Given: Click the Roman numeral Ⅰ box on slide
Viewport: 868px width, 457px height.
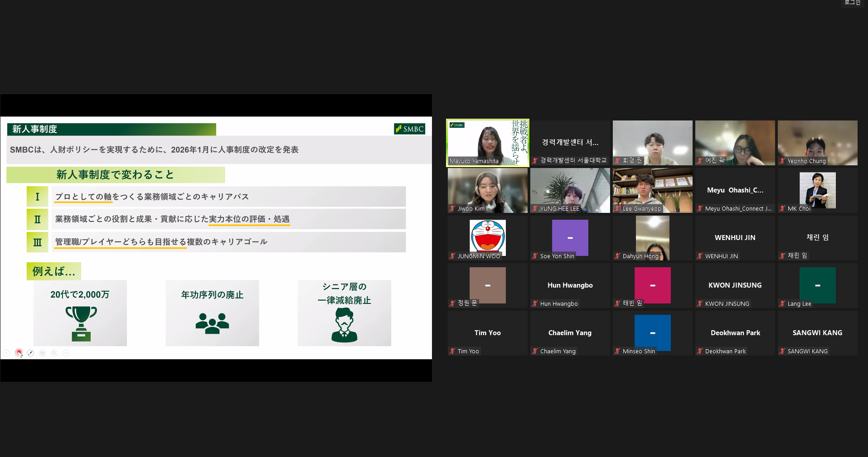Looking at the screenshot, I should [37, 197].
